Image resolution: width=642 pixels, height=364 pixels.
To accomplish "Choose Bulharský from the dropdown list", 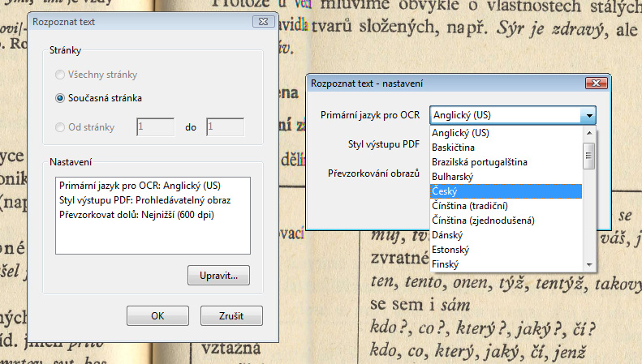I will point(506,177).
